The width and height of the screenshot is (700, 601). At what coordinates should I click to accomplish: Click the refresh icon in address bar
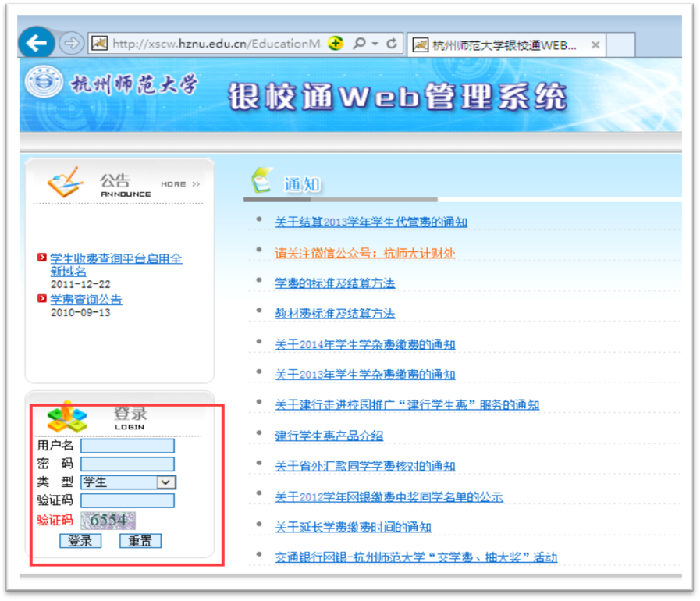click(392, 44)
